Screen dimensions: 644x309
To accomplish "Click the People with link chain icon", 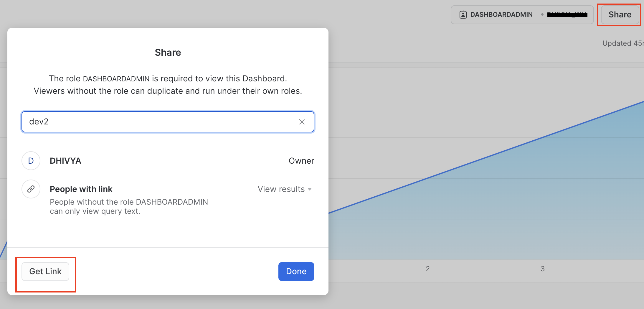I will [31, 189].
